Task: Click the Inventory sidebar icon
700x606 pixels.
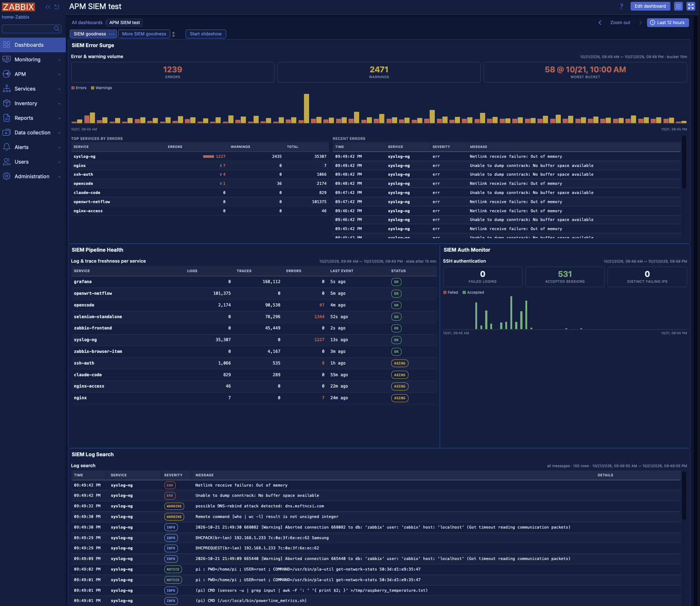Action: (x=7, y=103)
